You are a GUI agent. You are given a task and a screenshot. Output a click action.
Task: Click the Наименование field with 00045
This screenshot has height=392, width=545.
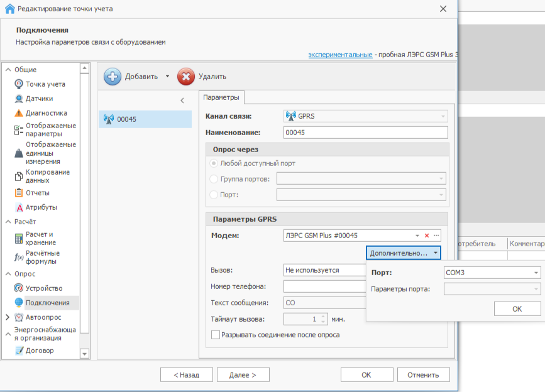[x=366, y=133]
